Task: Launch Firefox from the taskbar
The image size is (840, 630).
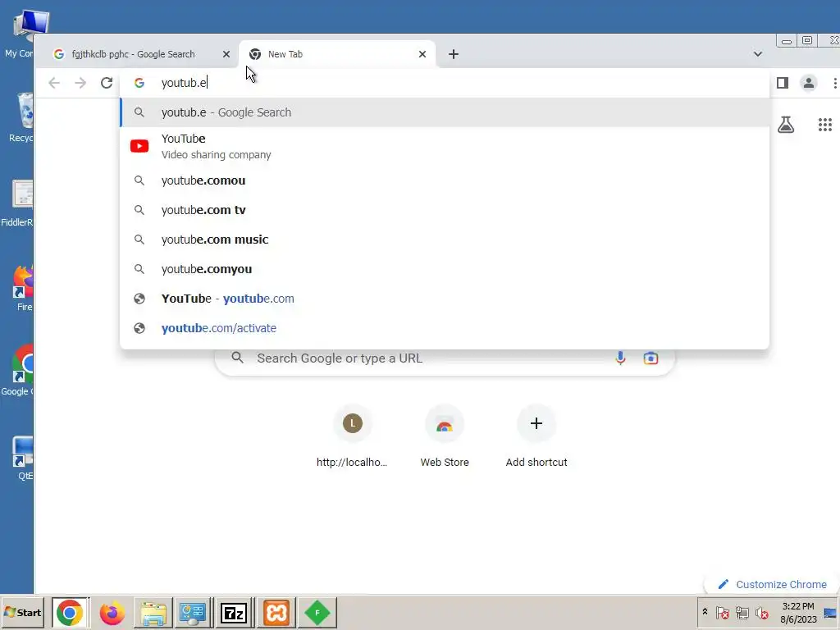Action: point(112,612)
